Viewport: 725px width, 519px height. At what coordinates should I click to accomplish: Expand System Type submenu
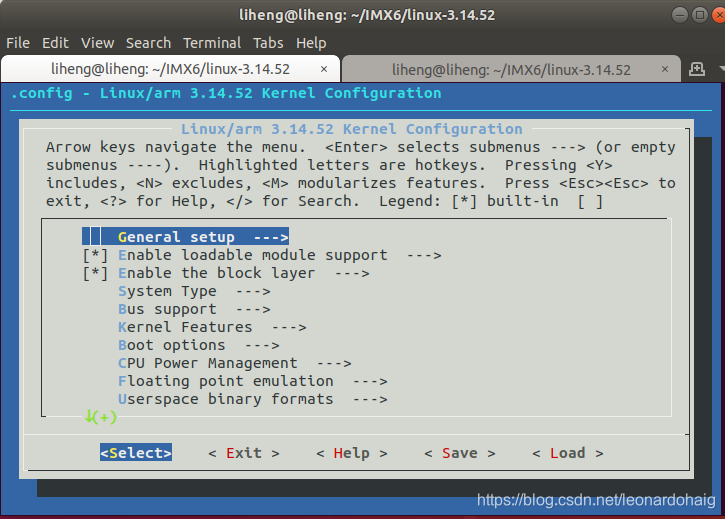[194, 291]
